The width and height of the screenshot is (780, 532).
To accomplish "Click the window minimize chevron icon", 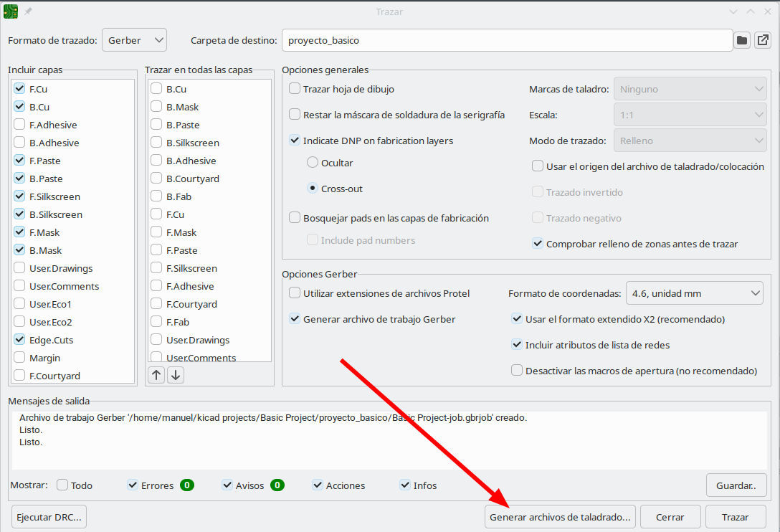I will (x=733, y=11).
